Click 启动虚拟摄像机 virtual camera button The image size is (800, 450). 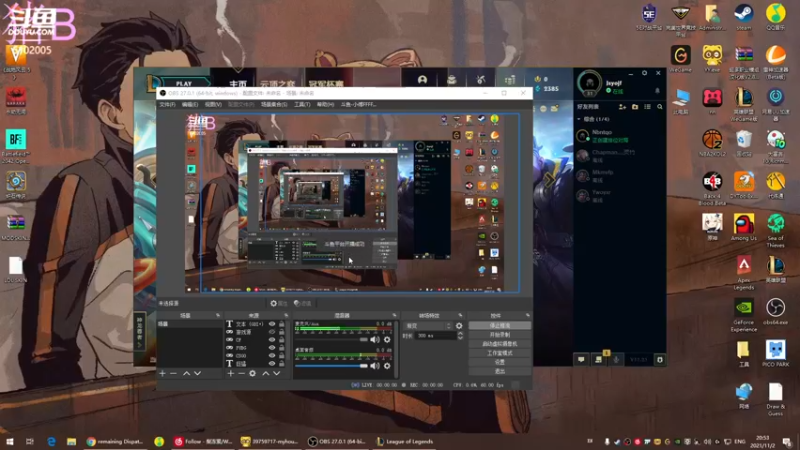point(499,344)
